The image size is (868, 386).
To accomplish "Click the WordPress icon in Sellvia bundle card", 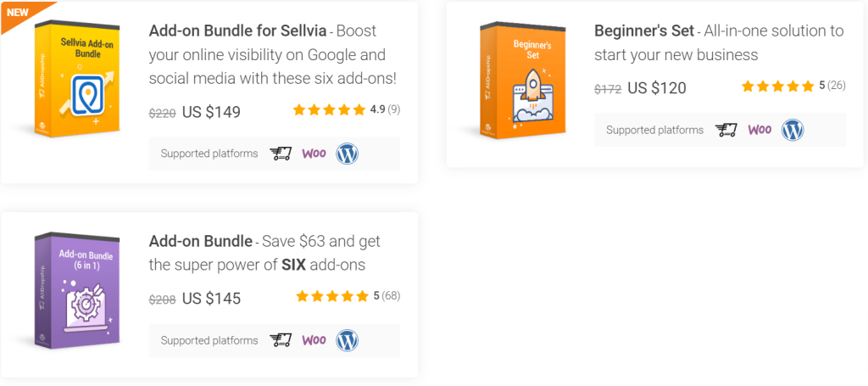I will [347, 154].
